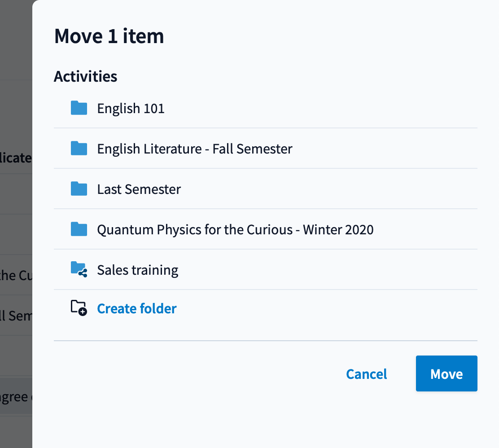
Task: Click the Last Semester folder icon
Action: 79,189
